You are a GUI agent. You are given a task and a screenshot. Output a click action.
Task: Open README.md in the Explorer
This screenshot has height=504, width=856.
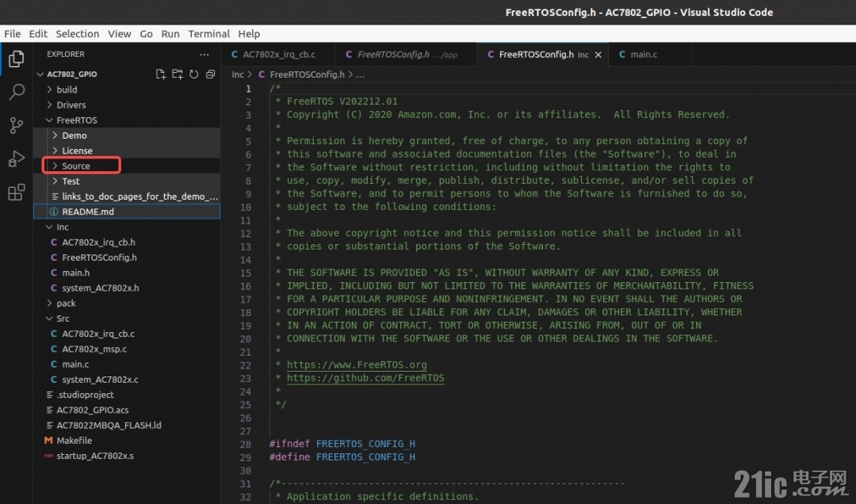pos(127,212)
